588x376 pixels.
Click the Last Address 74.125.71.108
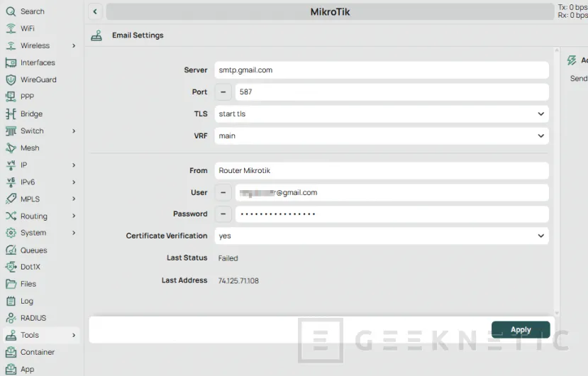238,281
